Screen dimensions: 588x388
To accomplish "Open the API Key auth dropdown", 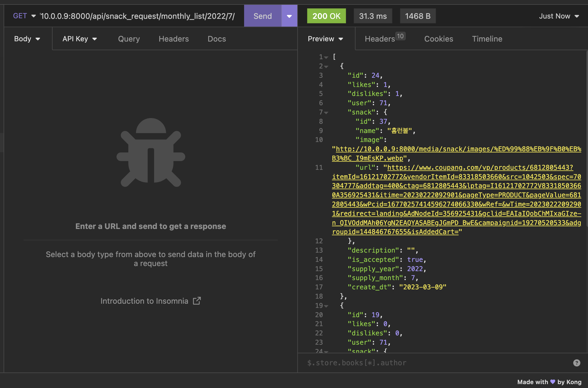I will click(x=79, y=39).
